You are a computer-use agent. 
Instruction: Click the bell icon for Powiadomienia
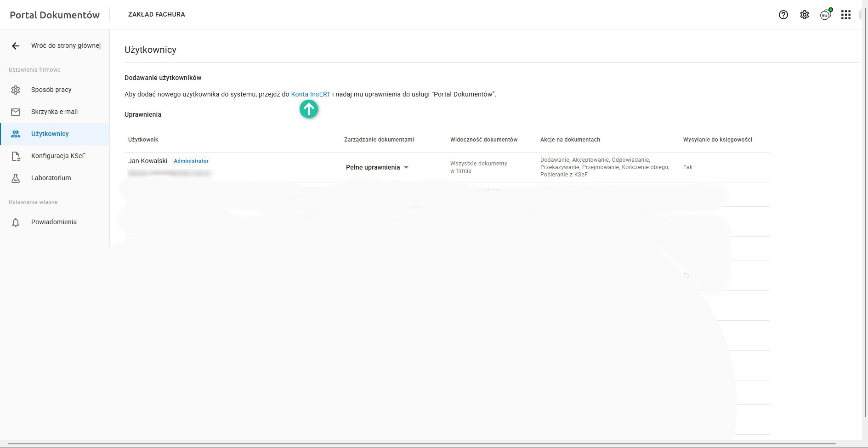(16, 222)
